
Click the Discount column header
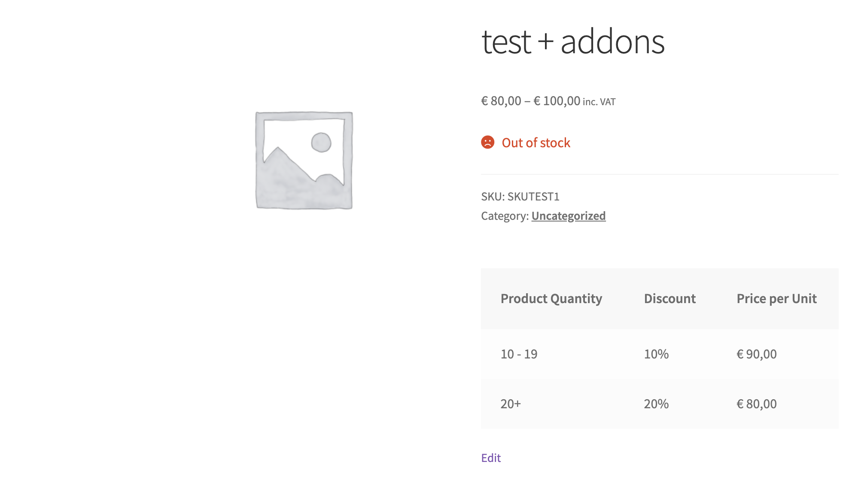[670, 299]
